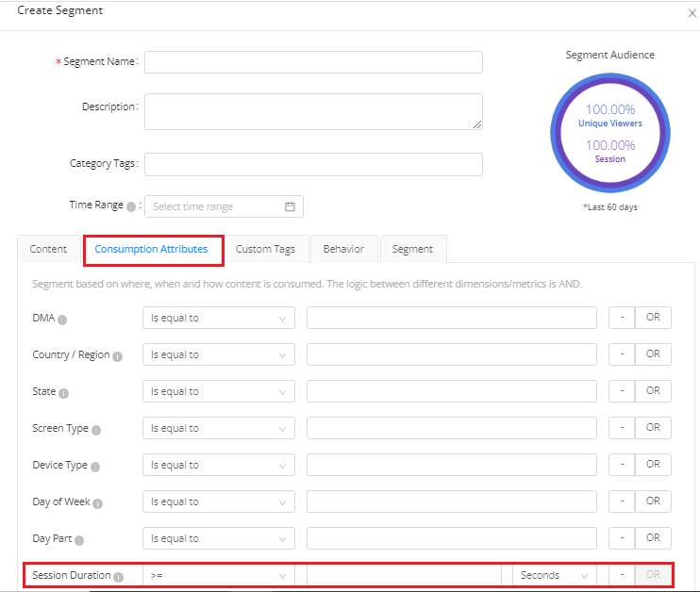Image resolution: width=700 pixels, height=592 pixels.
Task: Open the Device Type operator dropdown
Action: pyautogui.click(x=219, y=465)
